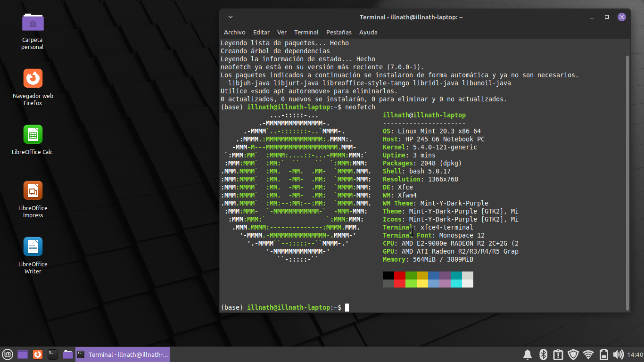The image size is (644, 362).
Task: Open the Terminal menu in the menu bar
Action: click(x=306, y=33)
